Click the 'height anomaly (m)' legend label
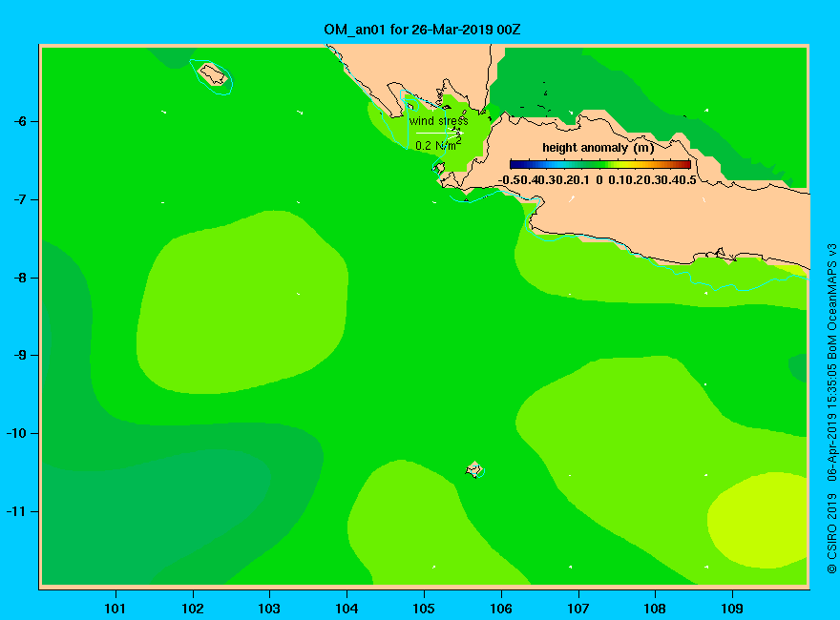The height and width of the screenshot is (620, 840). coord(598,148)
